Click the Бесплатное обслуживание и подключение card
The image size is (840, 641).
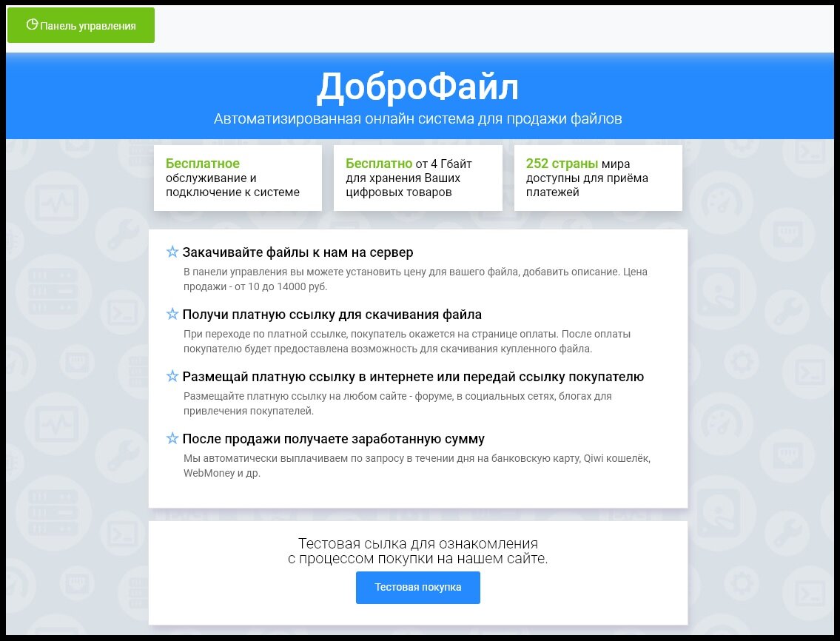(238, 178)
